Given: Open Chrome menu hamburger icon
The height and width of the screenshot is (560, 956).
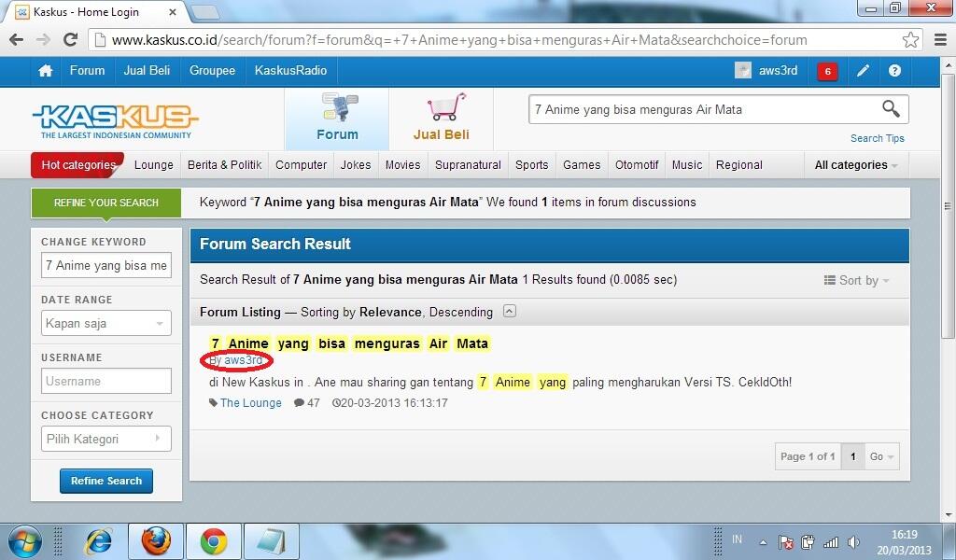Looking at the screenshot, I should [x=941, y=39].
